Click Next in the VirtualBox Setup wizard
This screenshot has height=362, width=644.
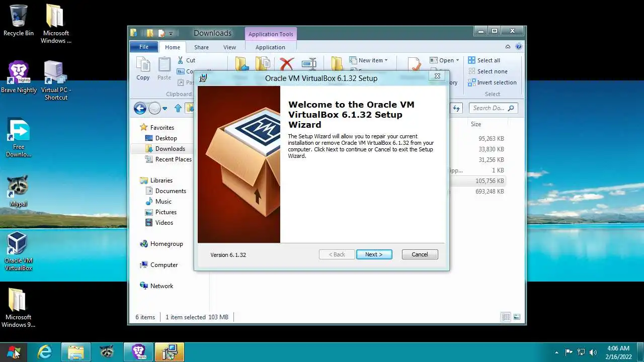[374, 254]
